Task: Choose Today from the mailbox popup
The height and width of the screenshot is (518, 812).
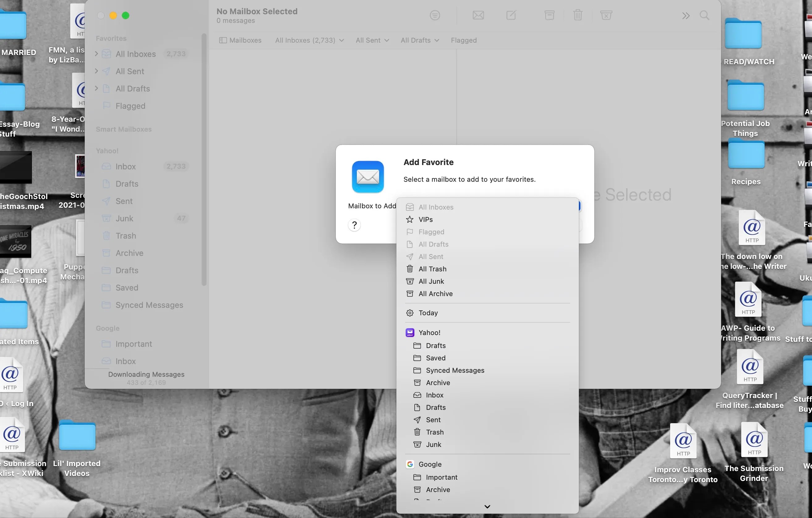Action: pos(428,313)
